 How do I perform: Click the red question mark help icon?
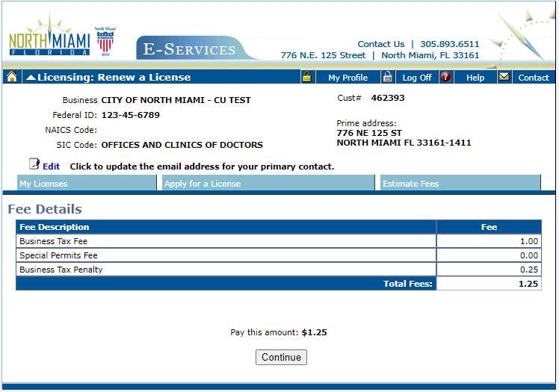446,77
